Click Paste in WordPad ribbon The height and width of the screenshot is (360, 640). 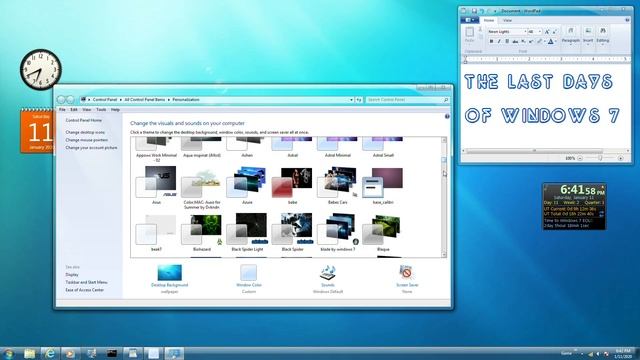coord(469,34)
